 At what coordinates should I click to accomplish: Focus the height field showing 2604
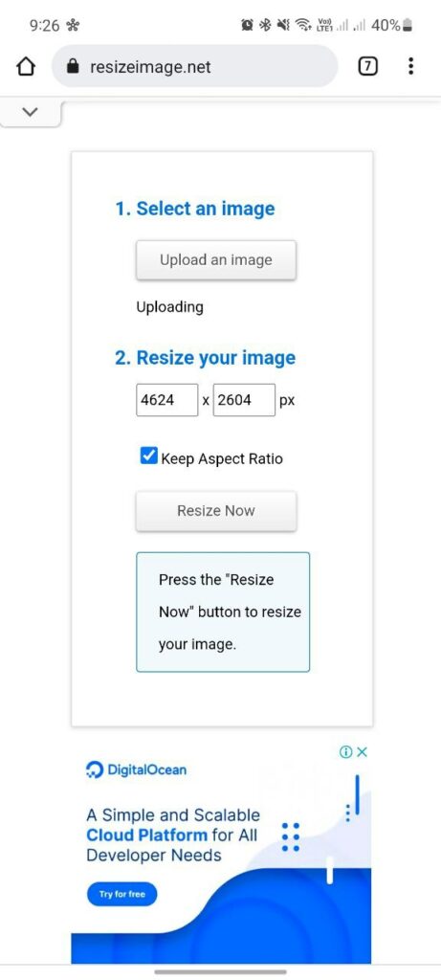(x=244, y=400)
